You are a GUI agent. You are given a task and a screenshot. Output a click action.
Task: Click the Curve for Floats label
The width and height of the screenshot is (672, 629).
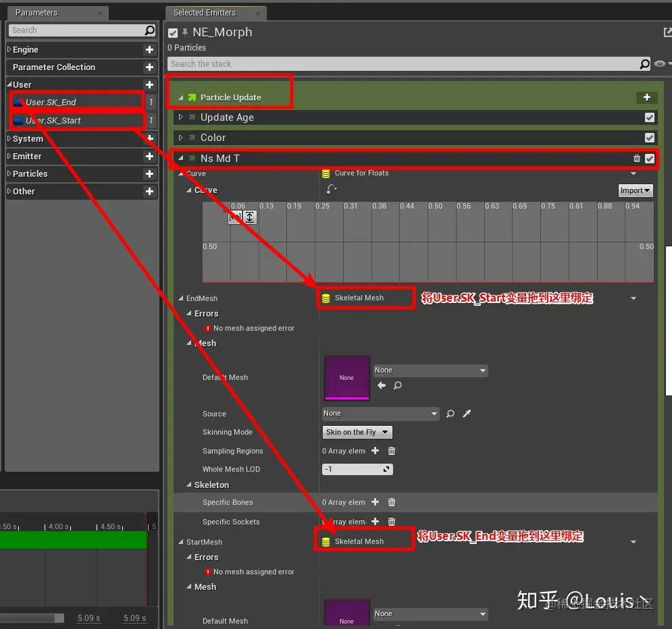(361, 173)
